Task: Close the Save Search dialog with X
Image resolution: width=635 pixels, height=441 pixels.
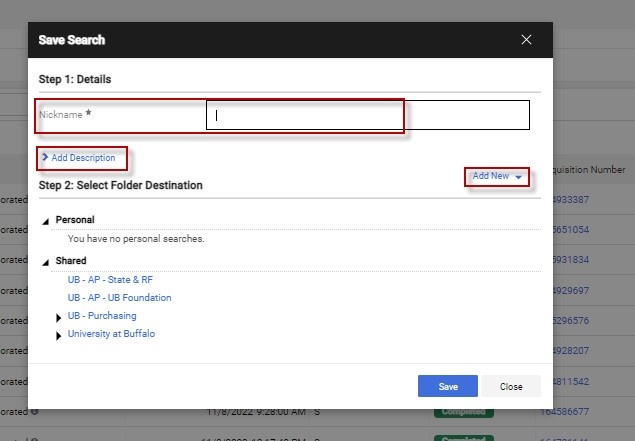Action: point(527,40)
